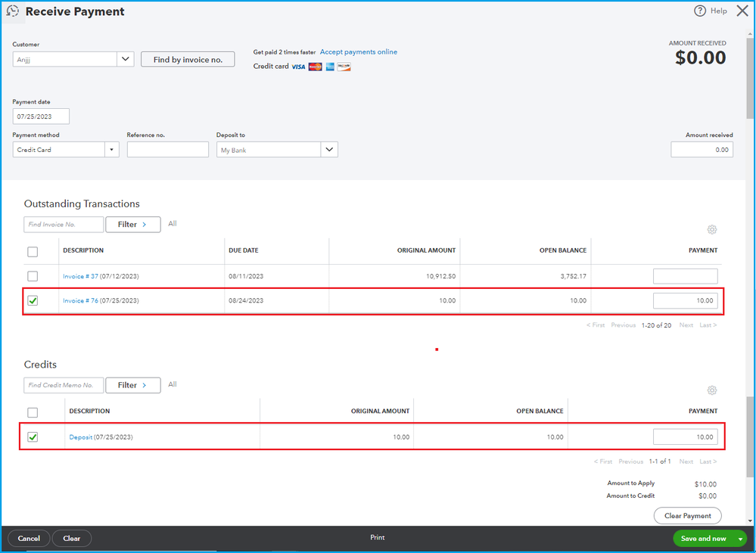The width and height of the screenshot is (756, 553).
Task: Expand the Deposit to dropdown
Action: click(x=329, y=150)
